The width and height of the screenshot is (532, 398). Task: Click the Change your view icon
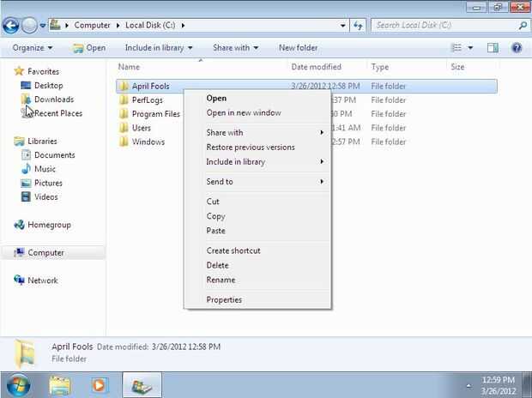coord(457,48)
